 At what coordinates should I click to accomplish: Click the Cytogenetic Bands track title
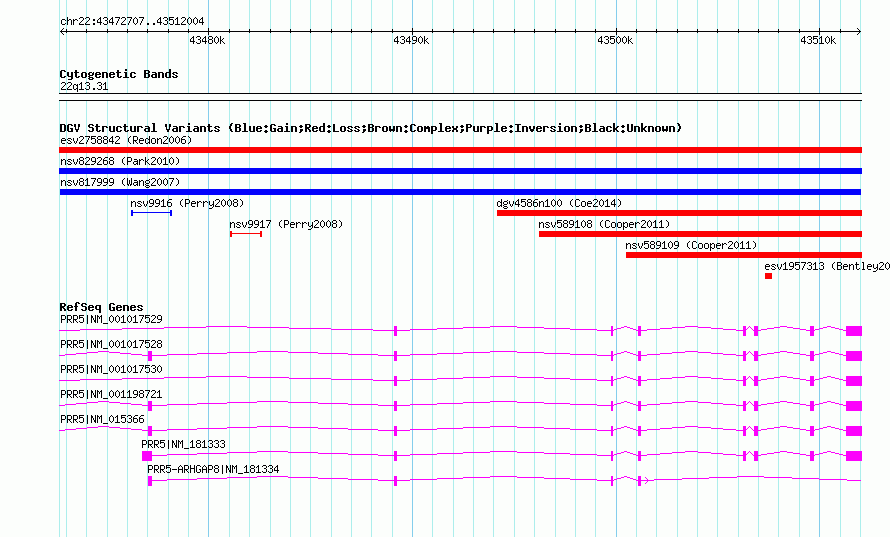tap(119, 74)
